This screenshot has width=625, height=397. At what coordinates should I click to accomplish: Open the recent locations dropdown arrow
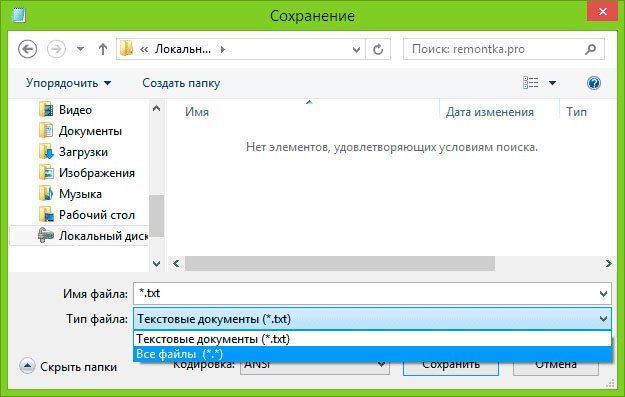point(81,49)
